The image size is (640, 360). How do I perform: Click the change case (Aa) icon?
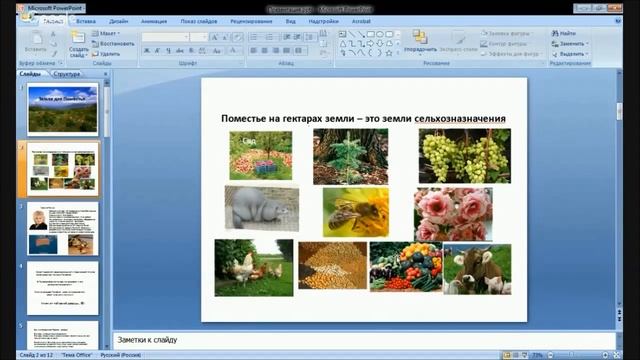click(x=217, y=51)
